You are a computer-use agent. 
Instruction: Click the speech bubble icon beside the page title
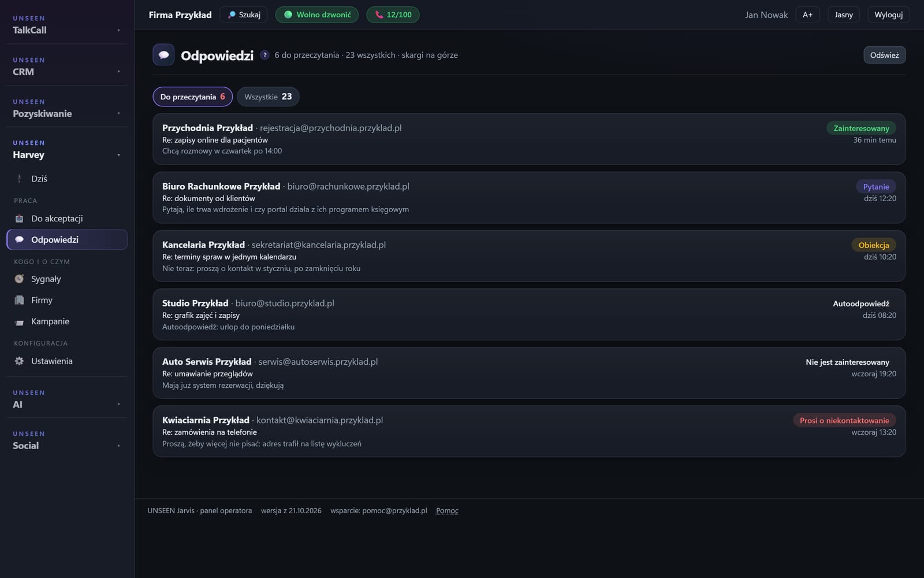click(163, 55)
